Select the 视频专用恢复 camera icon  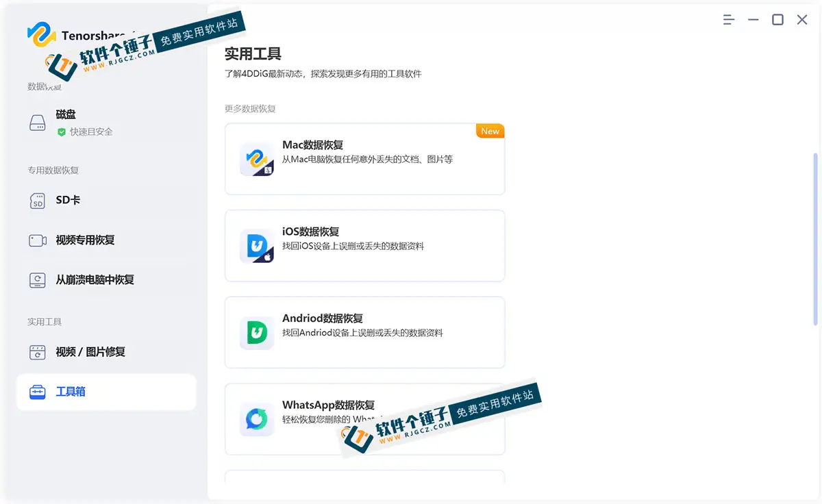pyautogui.click(x=37, y=240)
